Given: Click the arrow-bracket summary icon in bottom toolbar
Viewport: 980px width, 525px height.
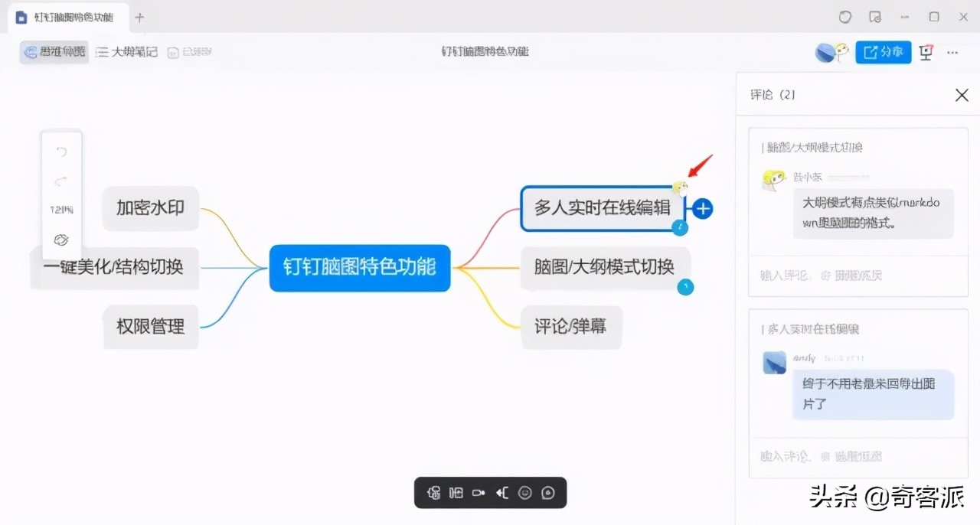Looking at the screenshot, I should pyautogui.click(x=502, y=493).
